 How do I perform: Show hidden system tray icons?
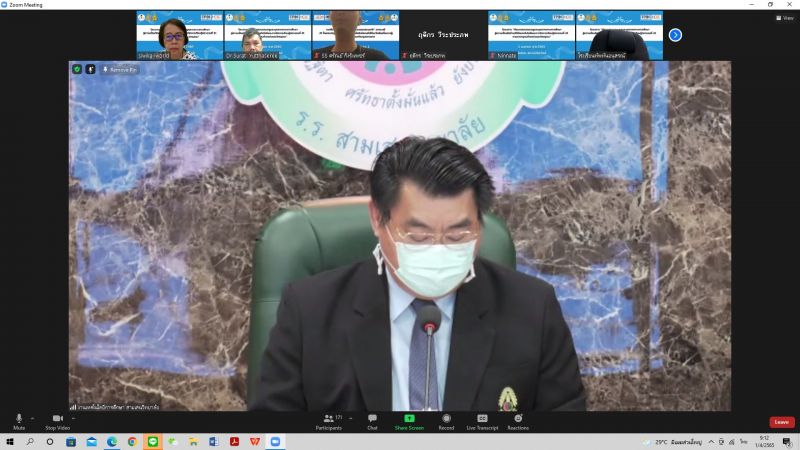pos(711,442)
